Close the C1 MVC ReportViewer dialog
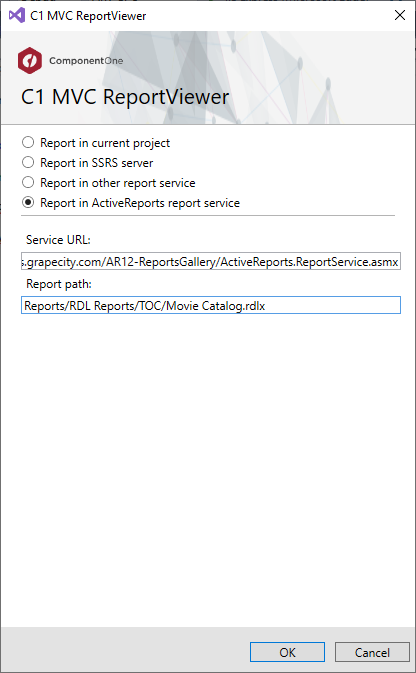 pos(400,15)
